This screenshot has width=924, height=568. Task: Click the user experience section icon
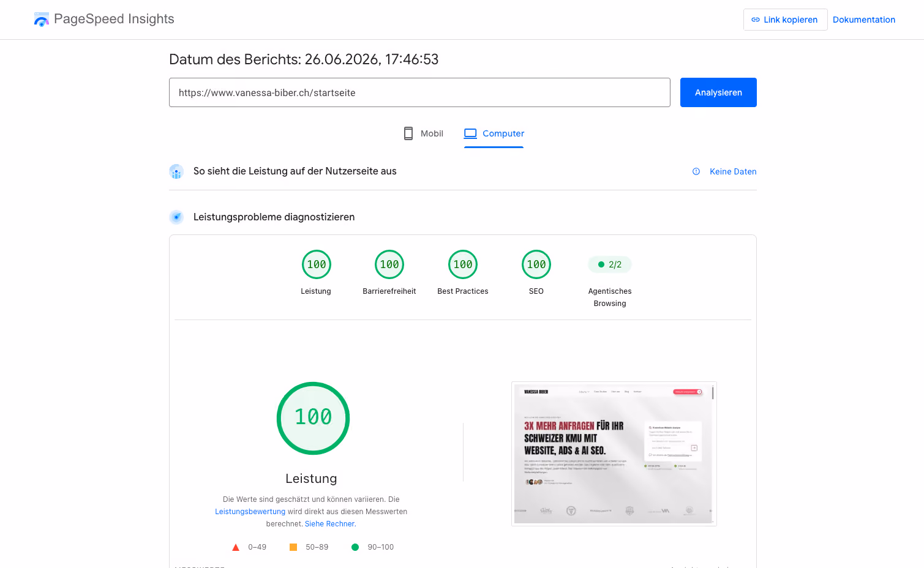176,171
